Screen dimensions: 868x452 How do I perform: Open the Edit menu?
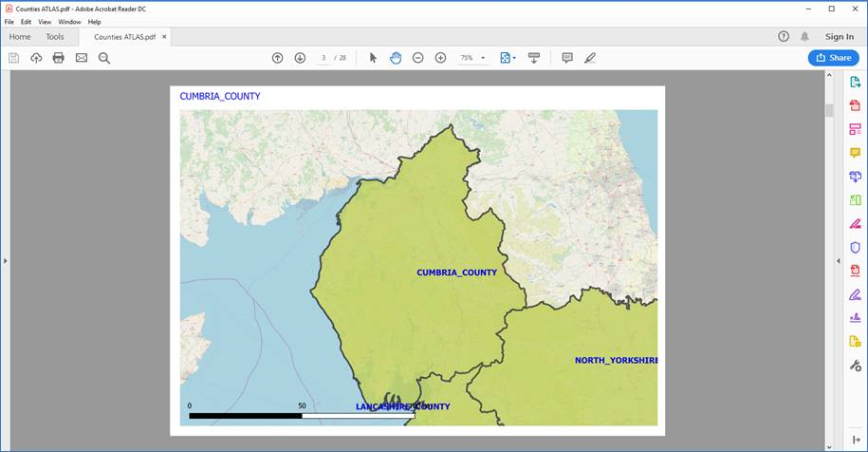(26, 22)
